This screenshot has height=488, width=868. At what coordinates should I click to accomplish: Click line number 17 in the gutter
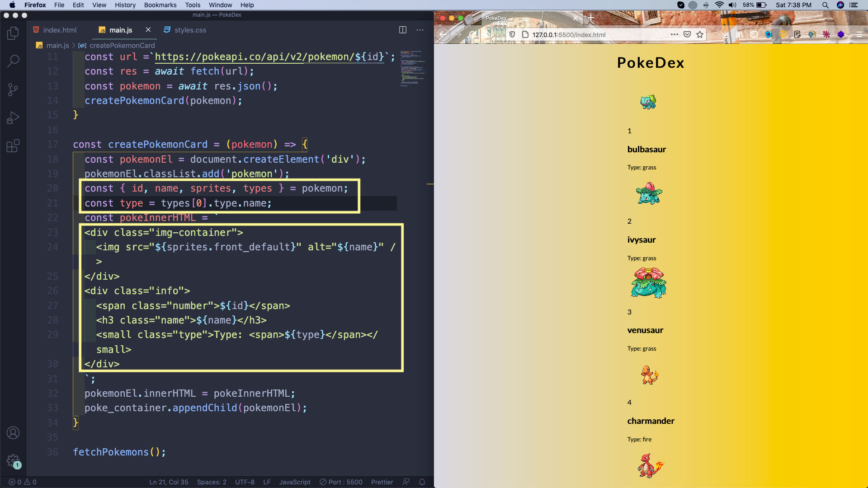[52, 145]
